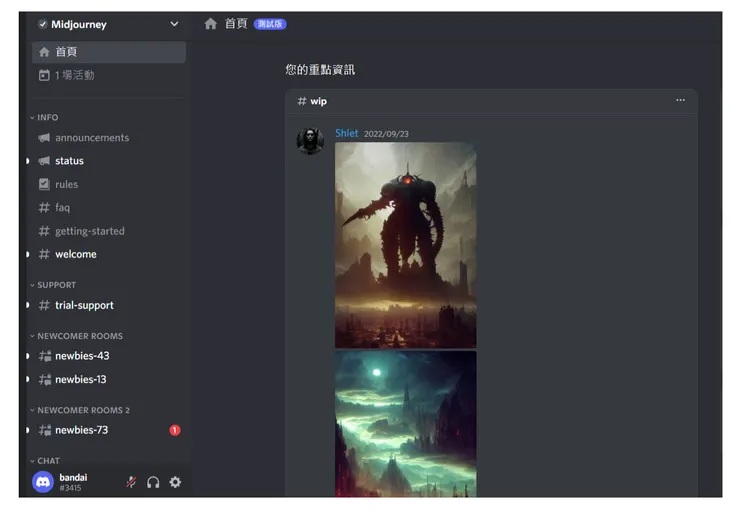Viewport: 740px width, 517px height.
Task: Open user settings gear icon
Action: [x=175, y=482]
